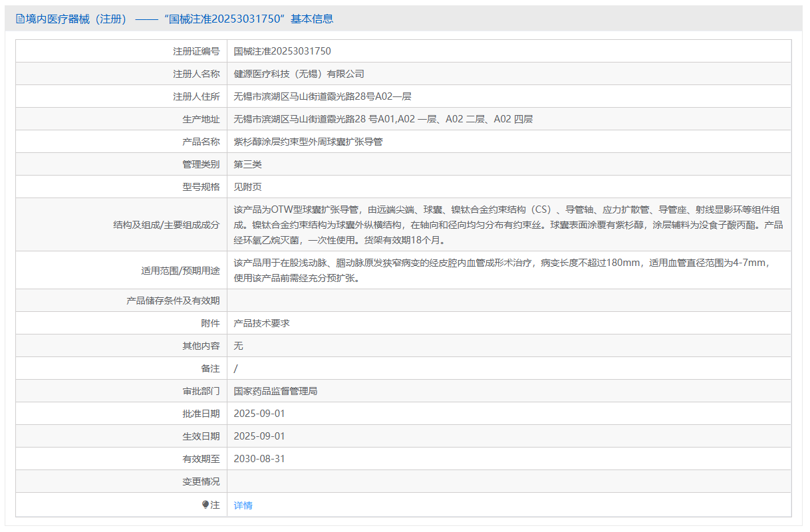Click the 备注 label
The width and height of the screenshot is (810, 532).
point(210,368)
